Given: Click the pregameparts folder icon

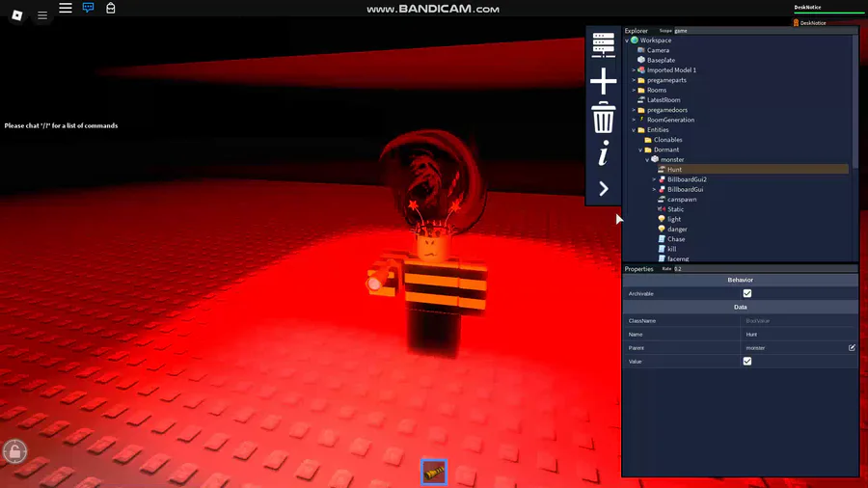Looking at the screenshot, I should [641, 80].
